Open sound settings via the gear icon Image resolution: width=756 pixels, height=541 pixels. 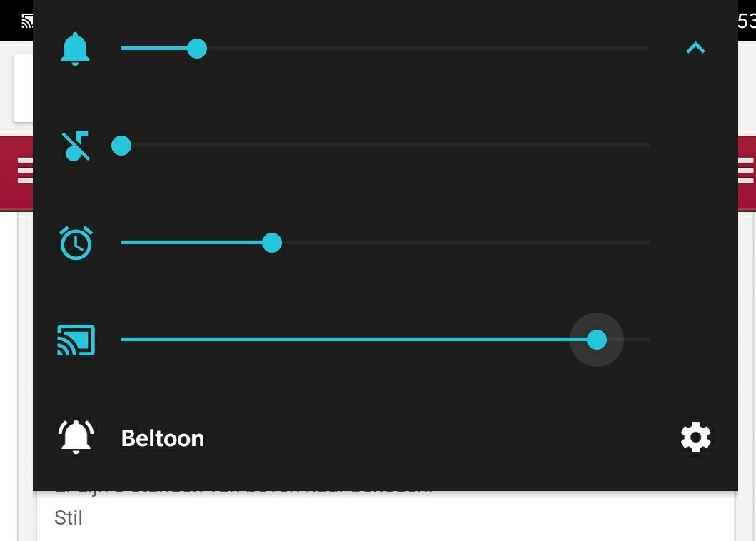[x=695, y=437]
